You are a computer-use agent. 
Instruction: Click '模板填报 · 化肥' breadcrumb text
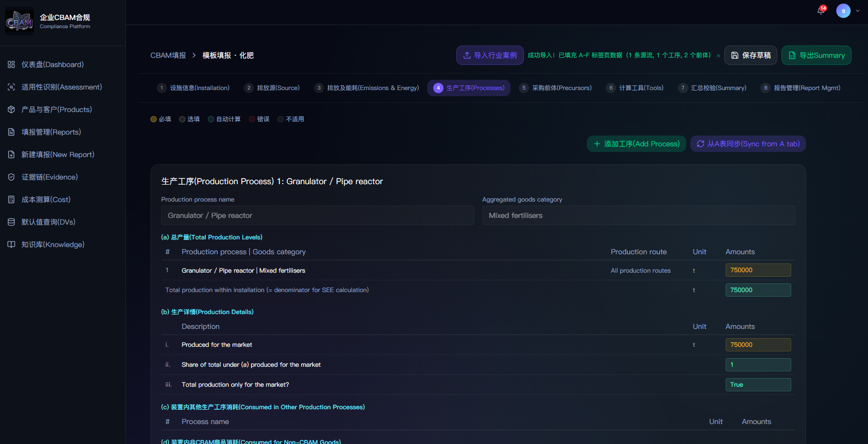point(228,55)
